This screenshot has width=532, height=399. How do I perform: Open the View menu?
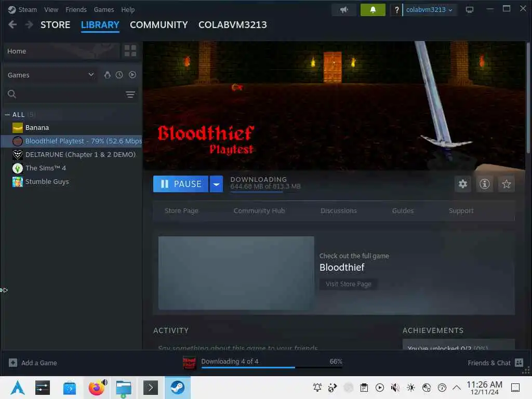point(51,9)
